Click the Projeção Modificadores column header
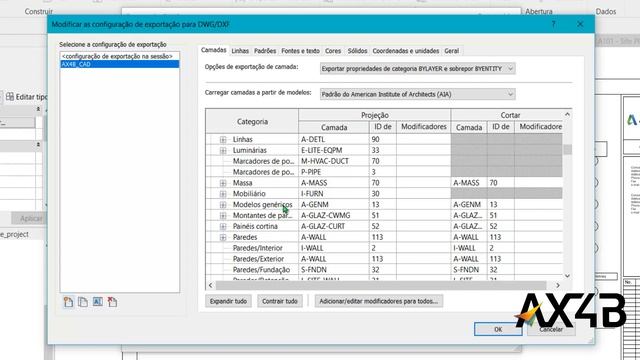This screenshot has height=360, width=640. (x=423, y=127)
